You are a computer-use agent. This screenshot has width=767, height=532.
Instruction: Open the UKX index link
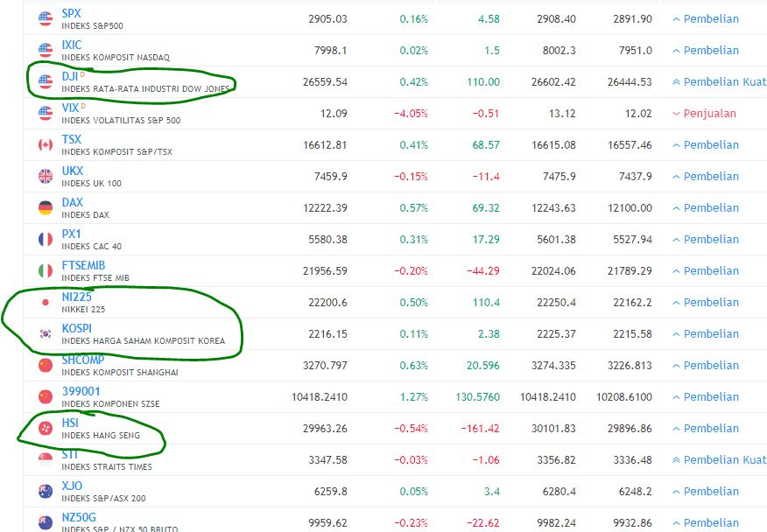(x=73, y=171)
